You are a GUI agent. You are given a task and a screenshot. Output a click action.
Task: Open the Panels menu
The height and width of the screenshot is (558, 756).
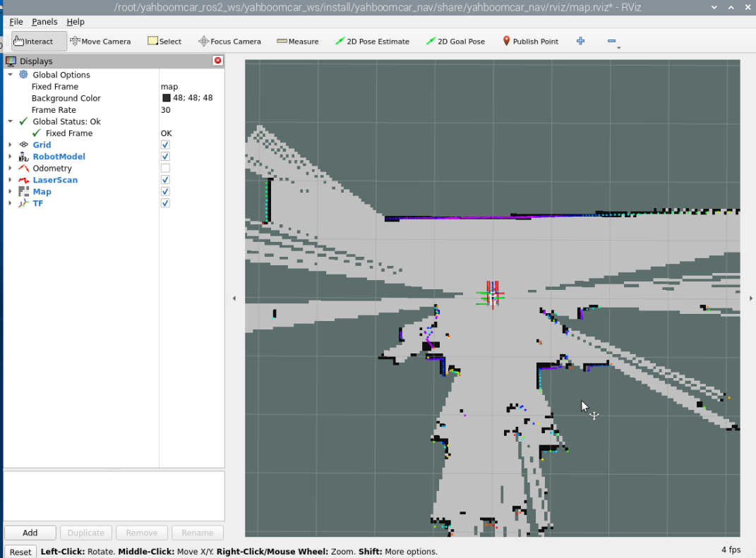click(44, 22)
